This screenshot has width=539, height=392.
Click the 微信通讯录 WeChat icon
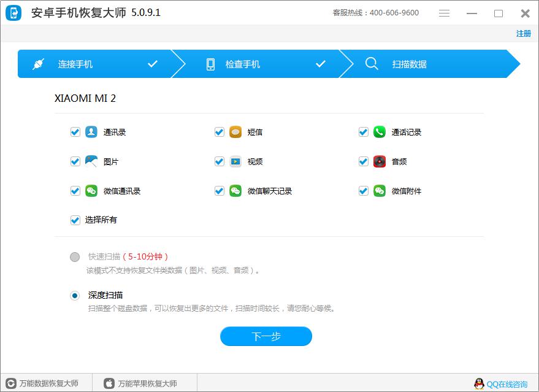click(91, 191)
